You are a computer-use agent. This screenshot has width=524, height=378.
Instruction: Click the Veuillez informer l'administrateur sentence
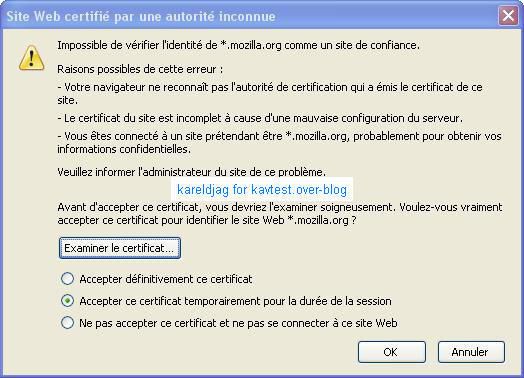(x=191, y=172)
